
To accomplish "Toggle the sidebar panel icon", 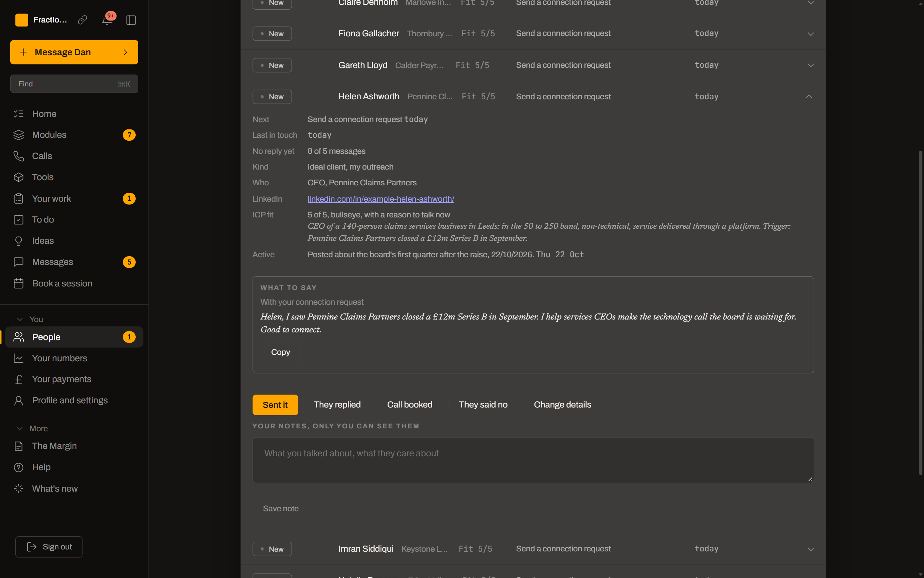I will pyautogui.click(x=131, y=20).
